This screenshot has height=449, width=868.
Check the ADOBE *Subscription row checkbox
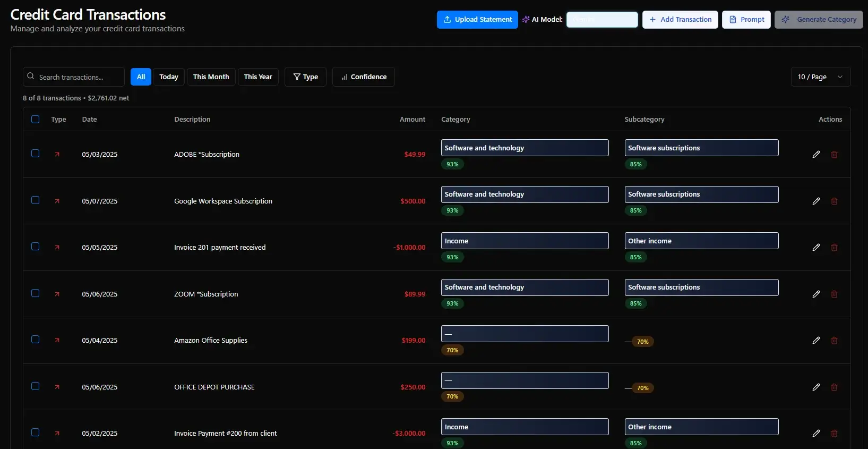pyautogui.click(x=36, y=154)
